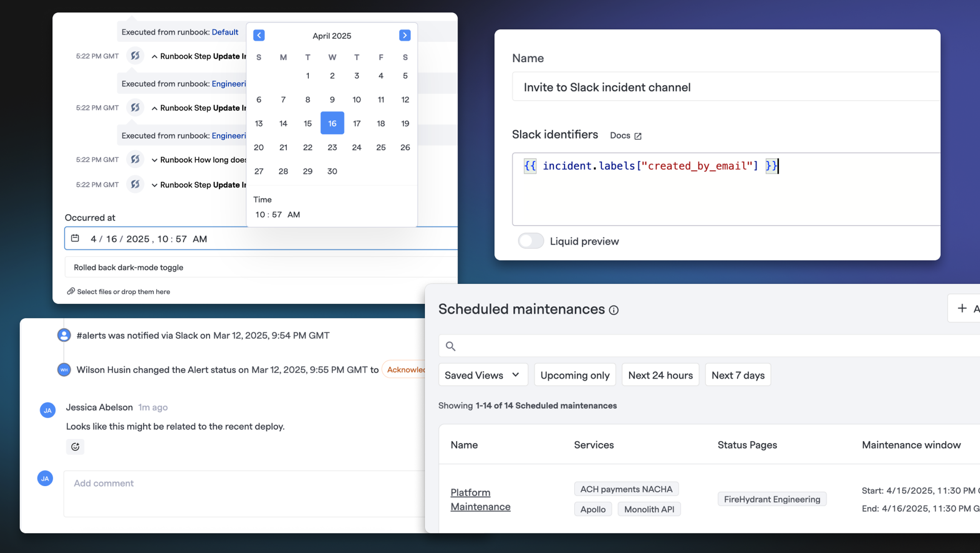Click Jessica Abelson's JA avatar on comment
This screenshot has height=553, width=980.
pos(48,410)
